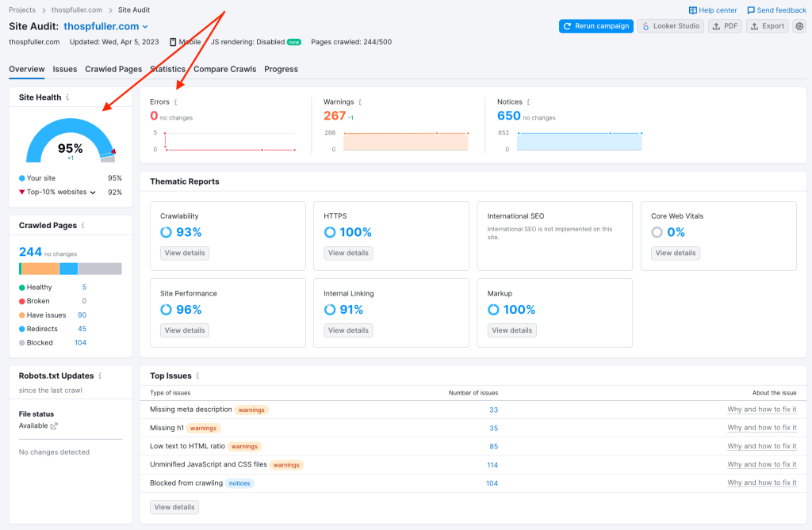The height and width of the screenshot is (530, 812).
Task: Click the Core Web Vitals ring icon
Action: click(x=657, y=232)
